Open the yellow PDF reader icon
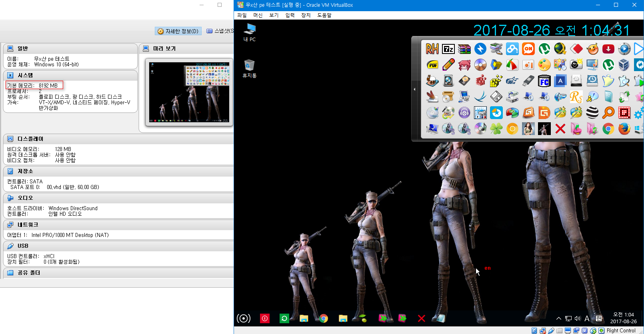The height and width of the screenshot is (334, 644). (432, 65)
